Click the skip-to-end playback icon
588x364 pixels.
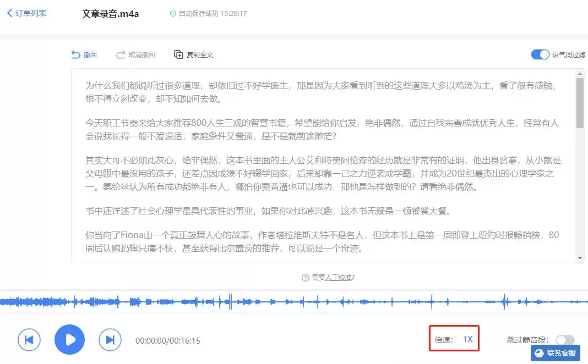coord(110,339)
